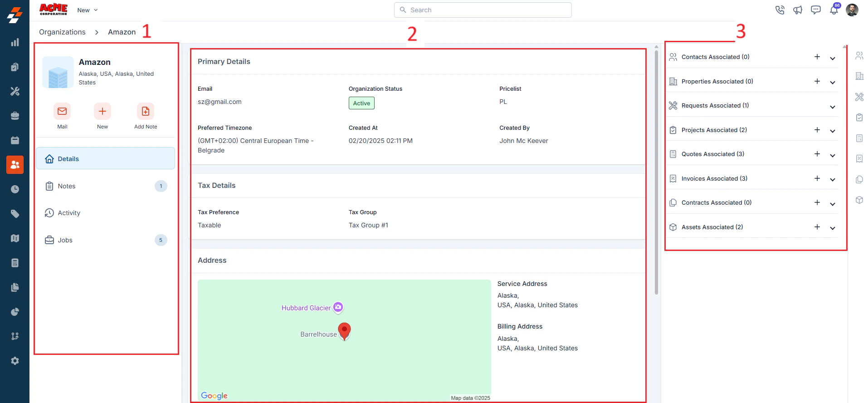
Task: Click the Amazon organization building thumbnail
Action: pyautogui.click(x=58, y=72)
